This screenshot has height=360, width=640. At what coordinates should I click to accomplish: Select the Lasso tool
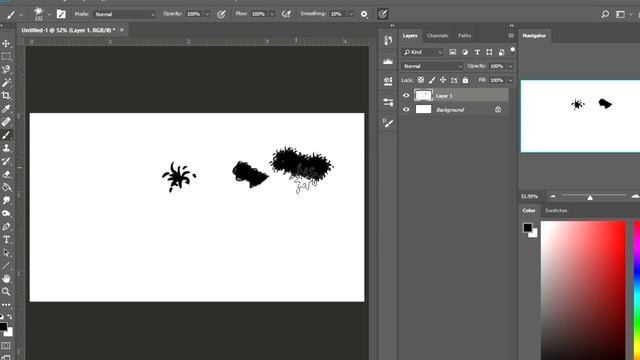click(x=6, y=69)
